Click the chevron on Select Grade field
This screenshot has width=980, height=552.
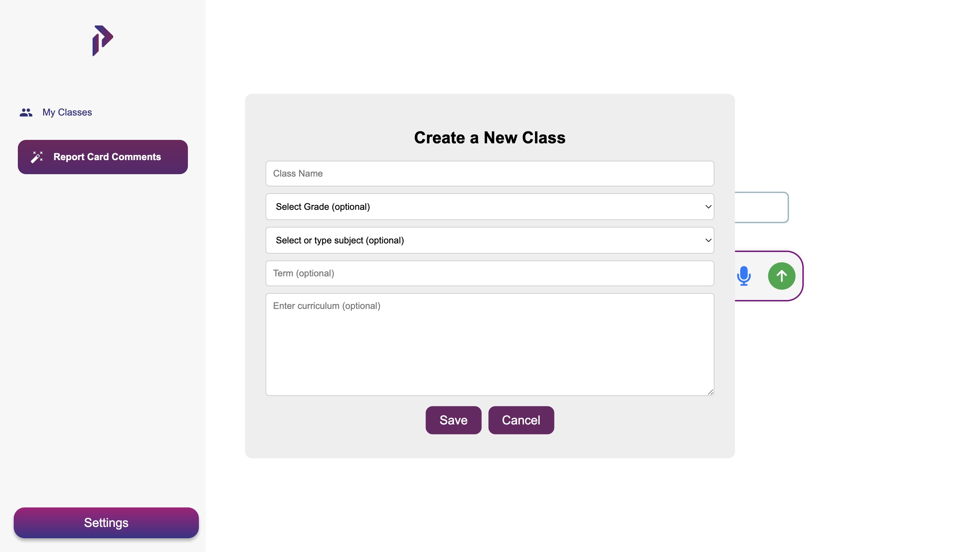click(708, 207)
